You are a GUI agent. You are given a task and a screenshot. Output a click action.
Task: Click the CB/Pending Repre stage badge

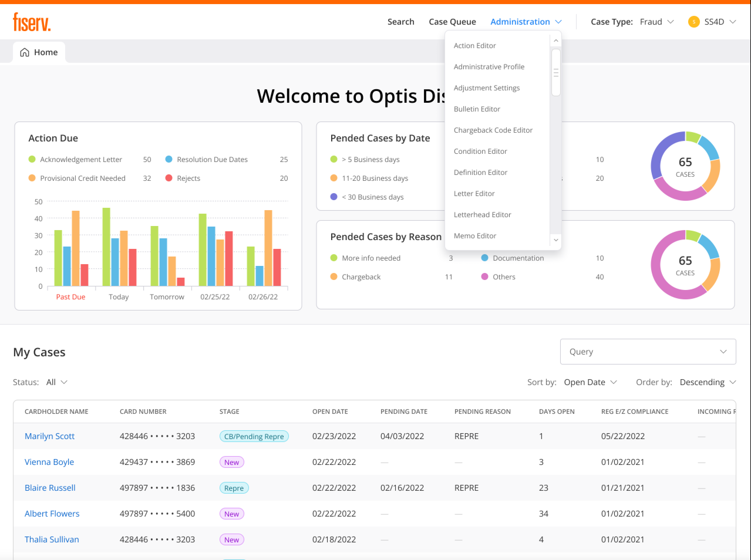[254, 436]
